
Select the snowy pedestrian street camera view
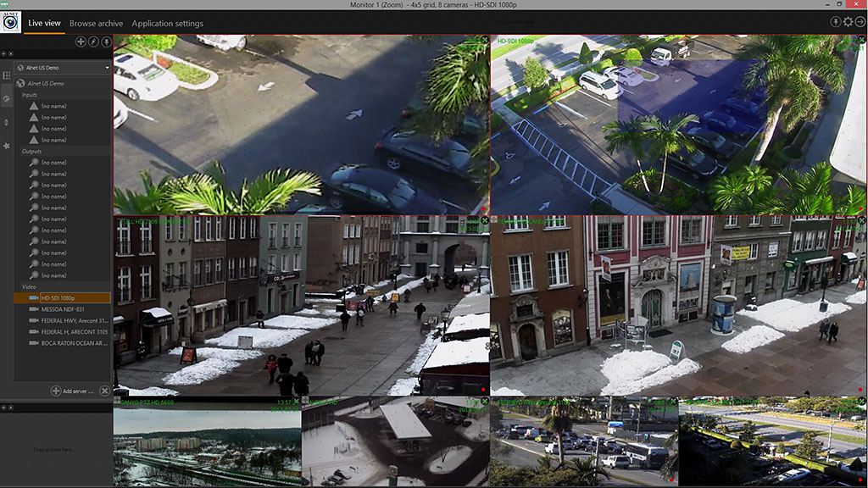[x=302, y=305]
